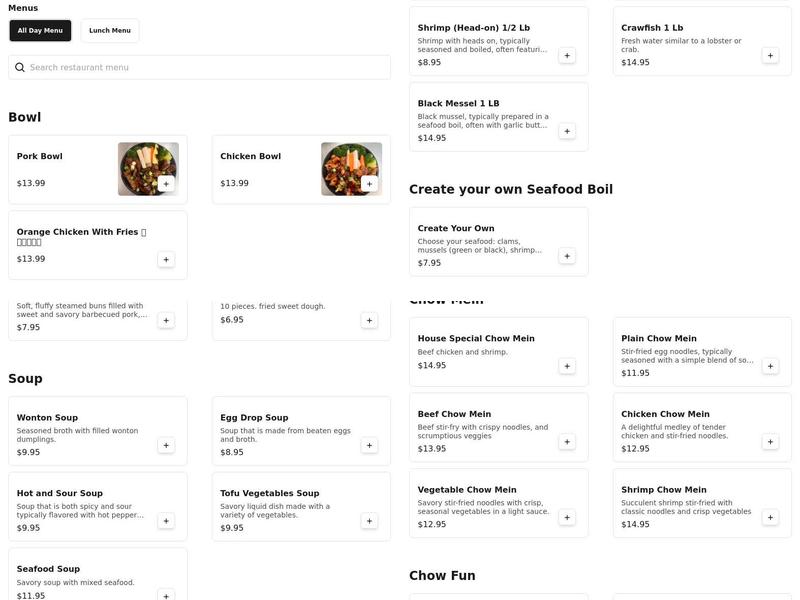800x600 pixels.
Task: Click the restaurant menu search field
Action: (x=200, y=67)
